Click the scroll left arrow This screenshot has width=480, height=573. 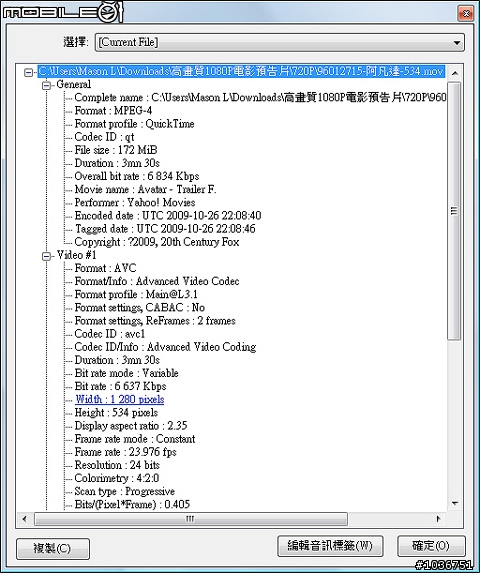tap(25, 519)
